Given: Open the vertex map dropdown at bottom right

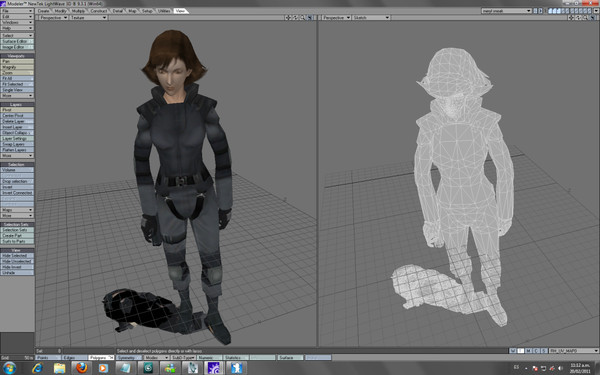Looking at the screenshot, I should point(574,351).
